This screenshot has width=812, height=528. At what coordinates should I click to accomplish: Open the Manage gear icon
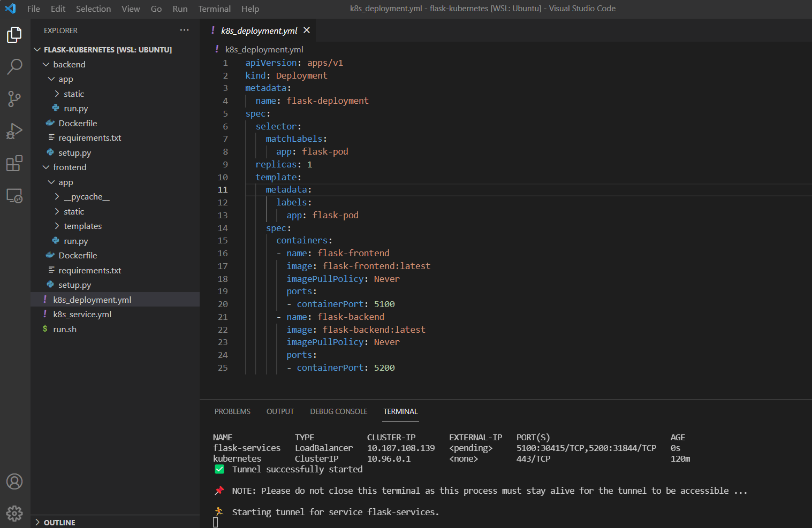(14, 514)
